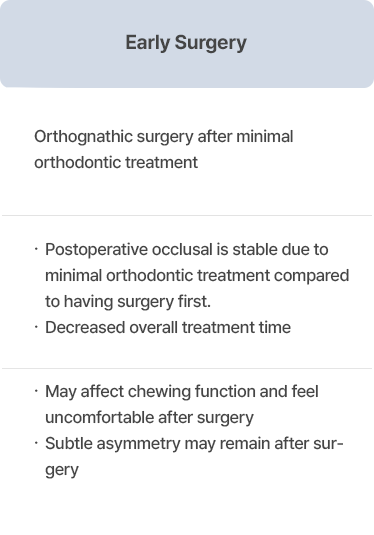Click 'May affect chewing function' bullet
This screenshot has width=374, height=535.
[x=182, y=392]
